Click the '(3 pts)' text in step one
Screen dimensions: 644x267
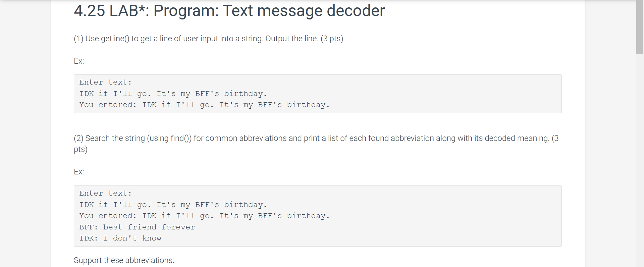(332, 39)
